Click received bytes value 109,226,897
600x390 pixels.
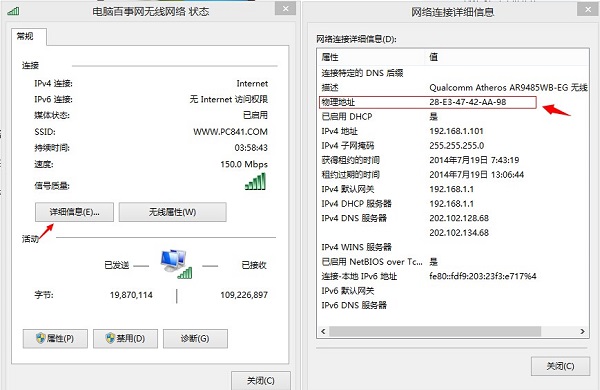[244, 295]
